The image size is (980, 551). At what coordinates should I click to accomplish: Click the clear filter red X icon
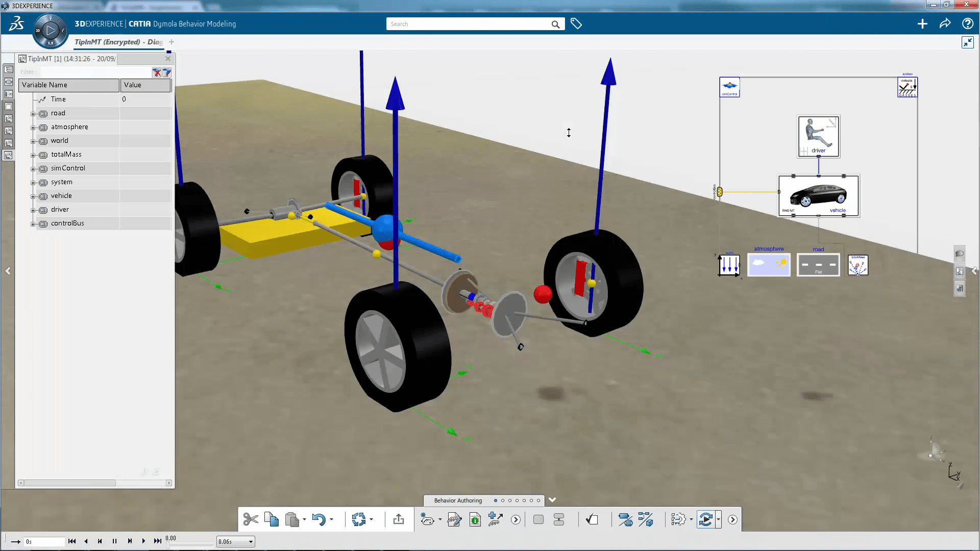pos(157,72)
